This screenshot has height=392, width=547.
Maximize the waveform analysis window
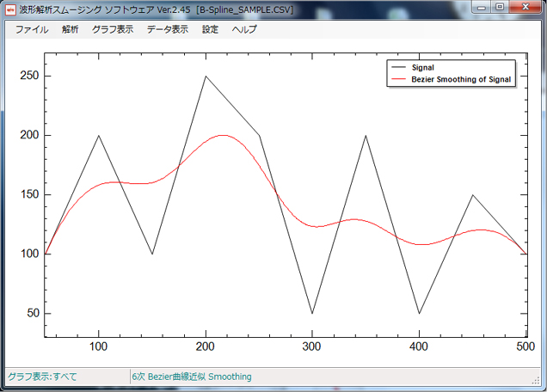point(500,7)
